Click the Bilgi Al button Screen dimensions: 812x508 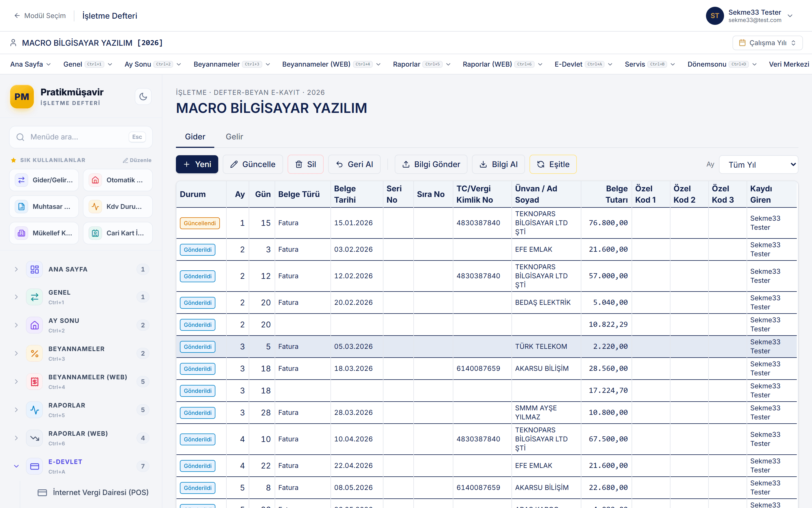498,164
